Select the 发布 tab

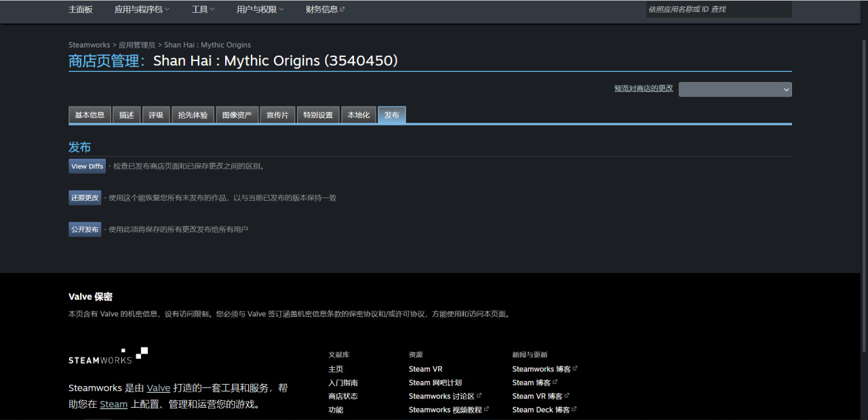coord(392,115)
